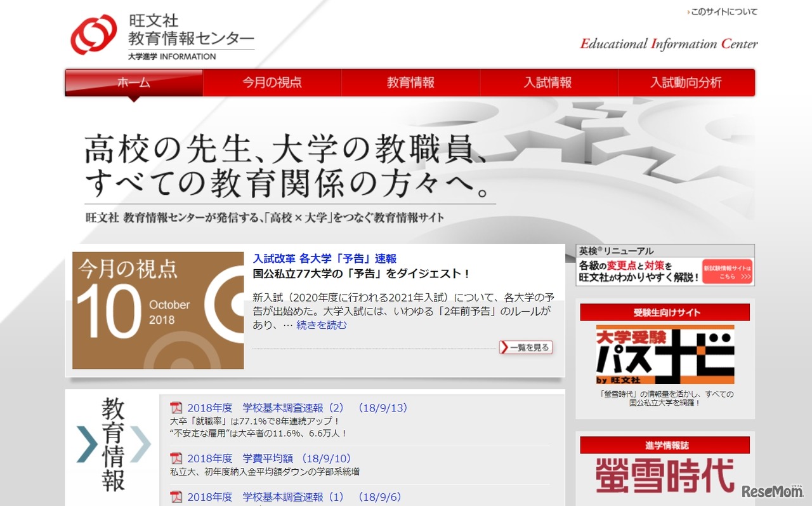This screenshot has height=506, width=812.
Task: Open the 螢雪時代 magazine banner
Action: click(x=665, y=476)
